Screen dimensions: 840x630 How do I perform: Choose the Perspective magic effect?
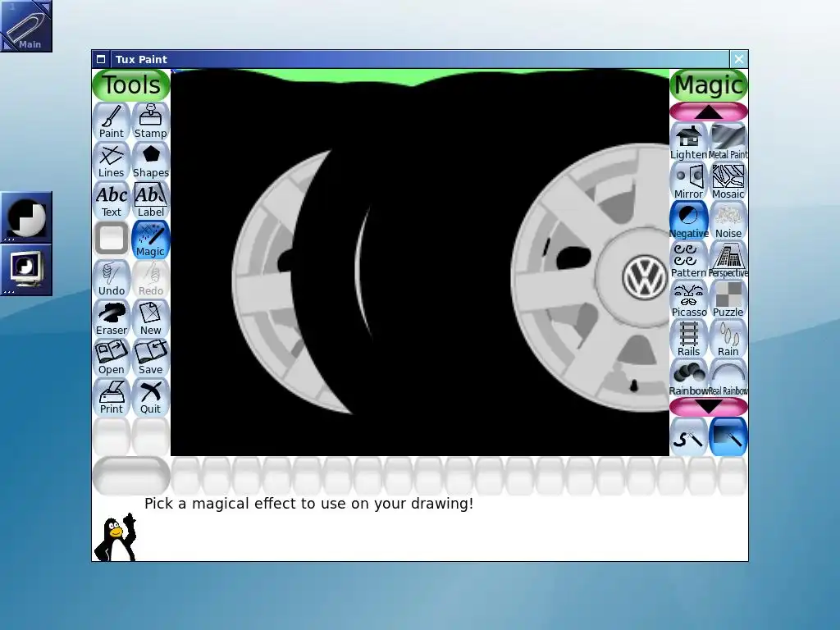pyautogui.click(x=728, y=260)
